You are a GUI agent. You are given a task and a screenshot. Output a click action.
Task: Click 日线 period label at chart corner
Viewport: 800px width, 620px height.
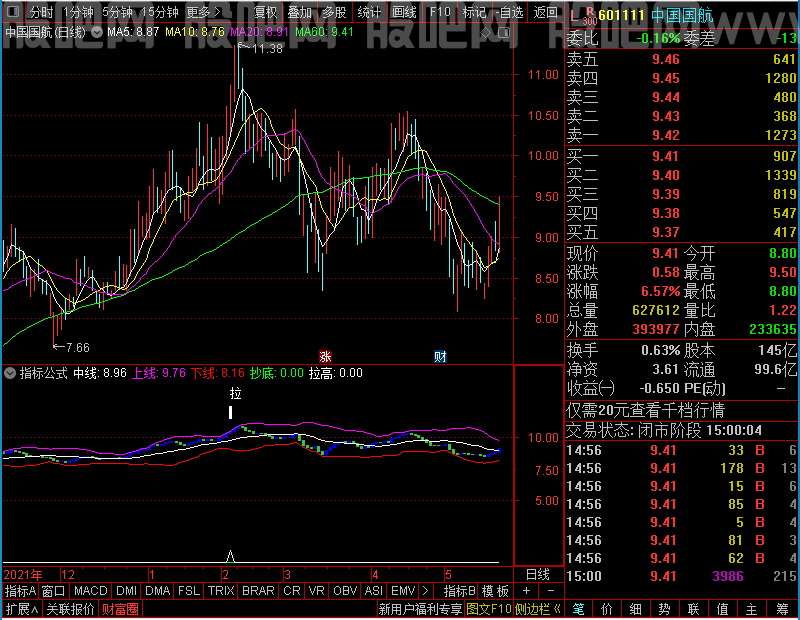coord(538,575)
